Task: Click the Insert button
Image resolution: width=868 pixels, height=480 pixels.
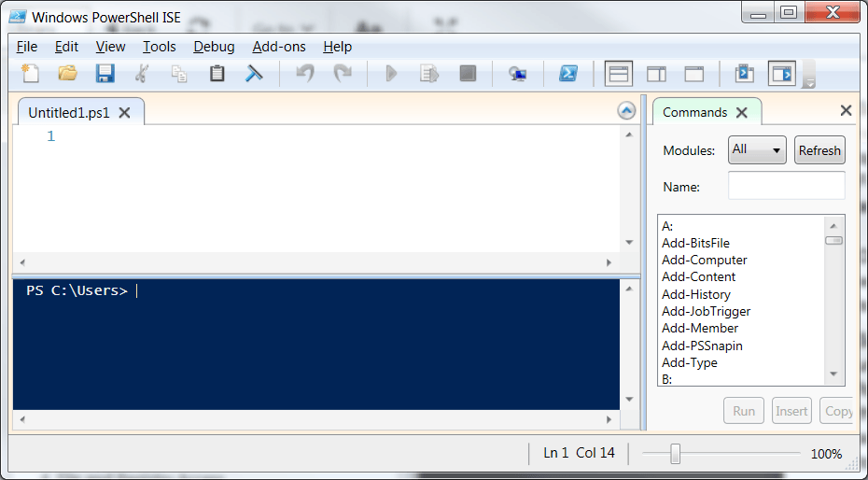Action: [x=791, y=411]
